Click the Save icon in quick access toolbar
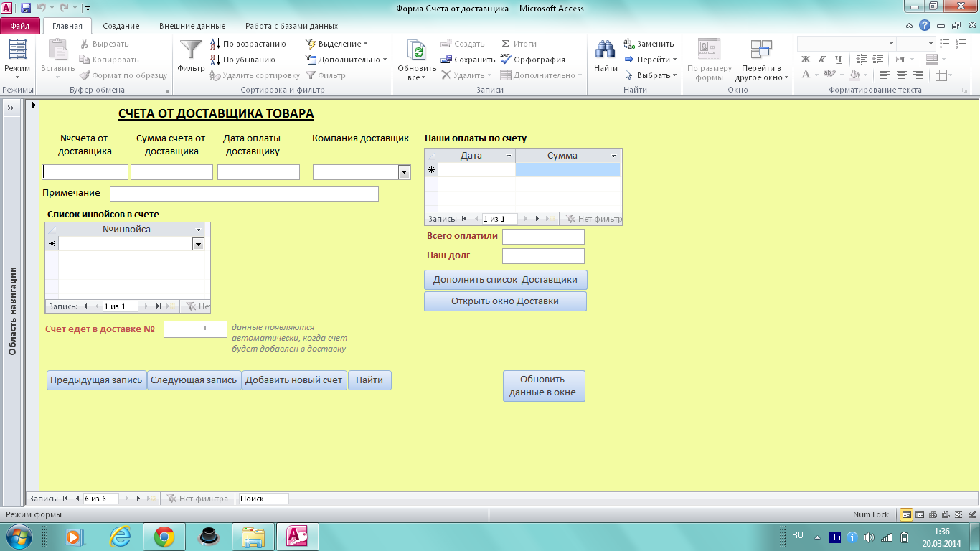The height and width of the screenshot is (551, 980). tap(26, 8)
